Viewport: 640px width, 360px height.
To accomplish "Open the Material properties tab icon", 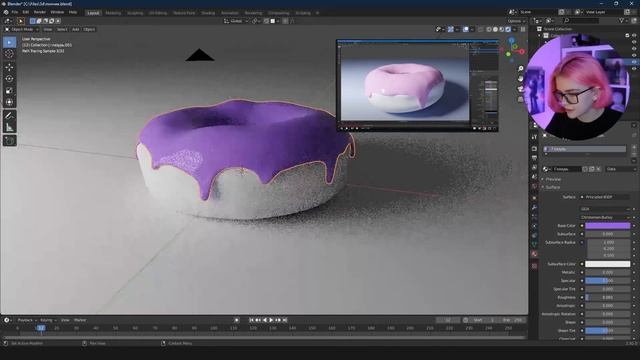I will pyautogui.click(x=534, y=254).
